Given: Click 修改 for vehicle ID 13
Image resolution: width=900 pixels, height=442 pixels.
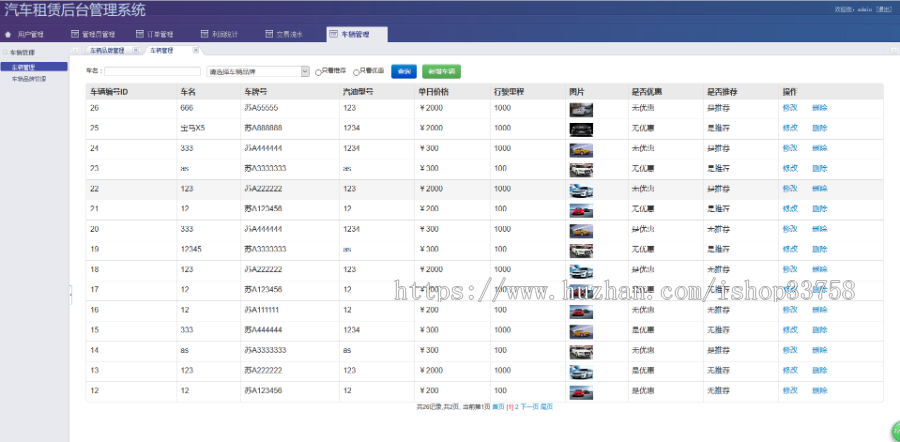Looking at the screenshot, I should click(x=790, y=370).
